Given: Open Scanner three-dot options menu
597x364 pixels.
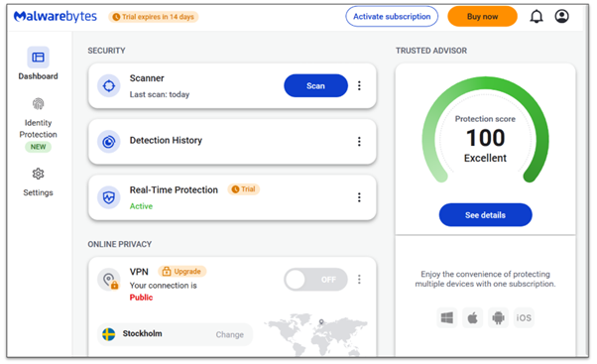Looking at the screenshot, I should [359, 85].
